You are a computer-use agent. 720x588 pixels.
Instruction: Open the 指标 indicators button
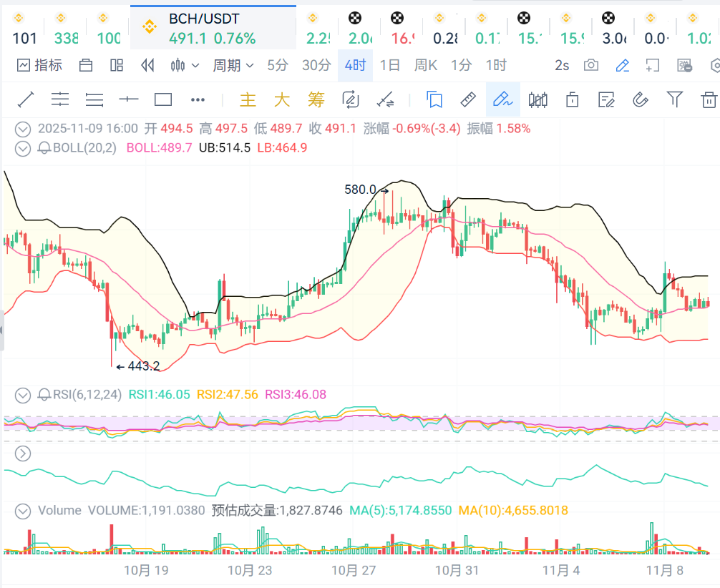click(40, 65)
